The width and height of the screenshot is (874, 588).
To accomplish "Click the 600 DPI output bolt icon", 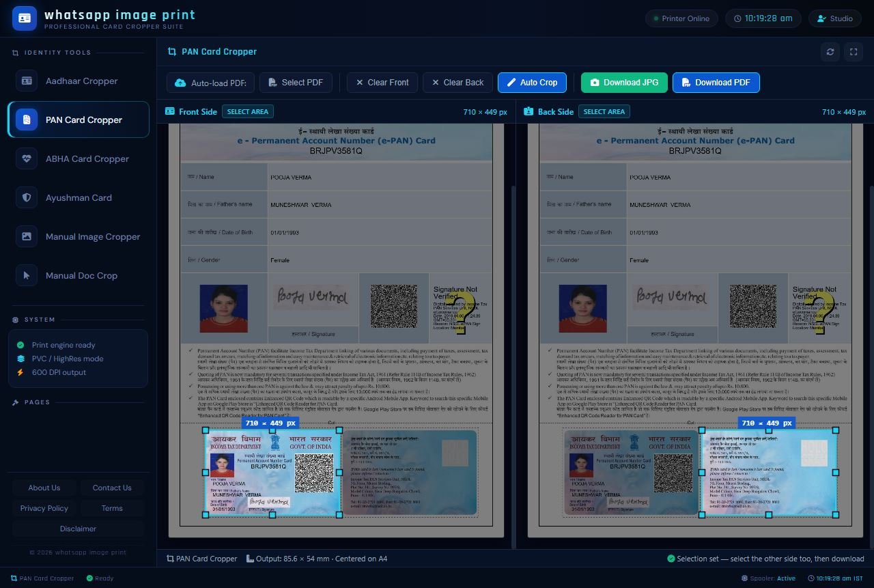I will click(20, 373).
